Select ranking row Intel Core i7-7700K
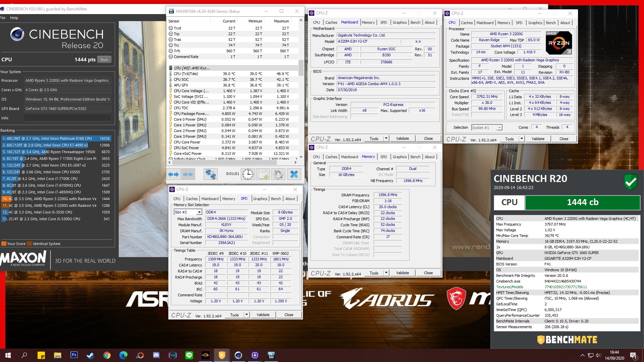 [x=56, y=179]
